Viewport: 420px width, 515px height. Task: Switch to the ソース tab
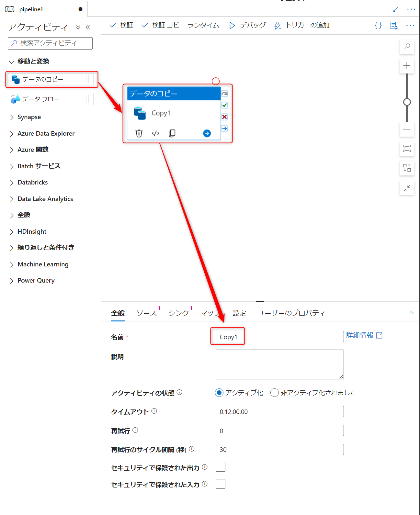tap(147, 313)
